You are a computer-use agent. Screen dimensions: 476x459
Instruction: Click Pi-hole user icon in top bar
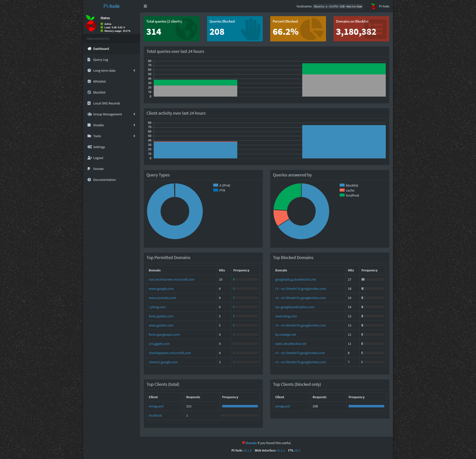coord(373,6)
